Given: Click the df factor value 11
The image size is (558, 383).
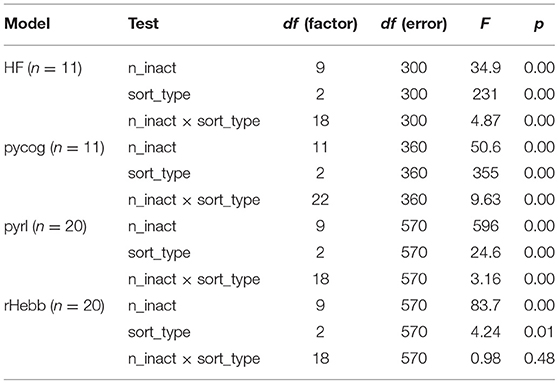Looking at the screenshot, I should [x=320, y=147].
